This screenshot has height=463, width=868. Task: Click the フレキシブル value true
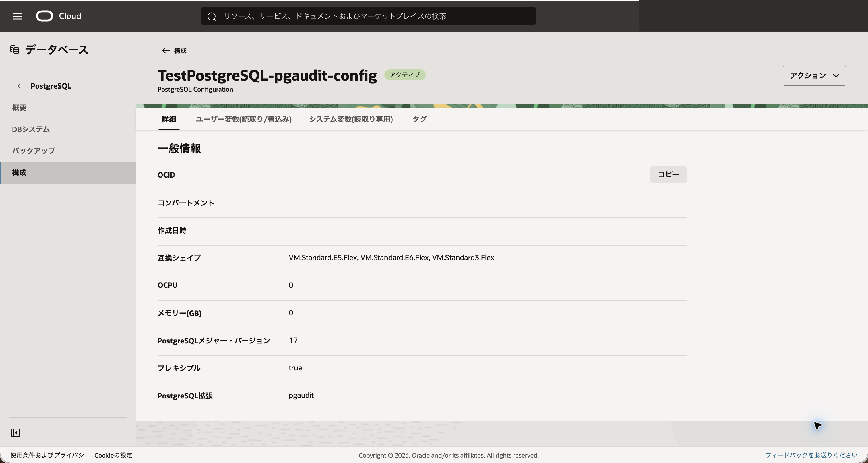click(295, 368)
